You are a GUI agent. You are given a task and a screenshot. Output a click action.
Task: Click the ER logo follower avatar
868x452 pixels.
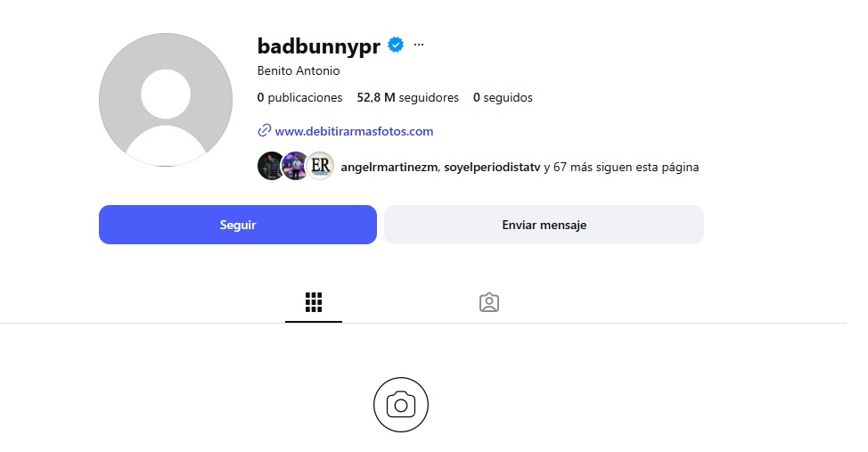coord(321,166)
